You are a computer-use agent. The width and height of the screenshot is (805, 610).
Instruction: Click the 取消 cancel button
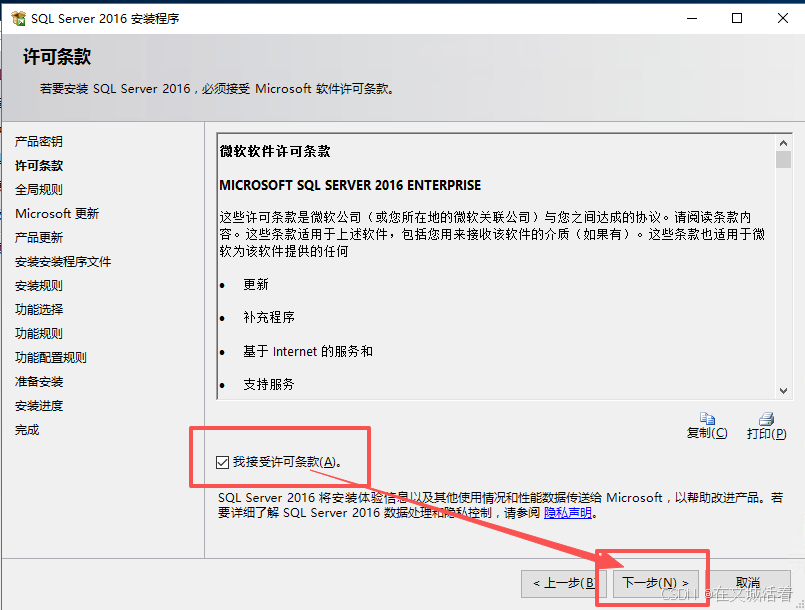[748, 583]
